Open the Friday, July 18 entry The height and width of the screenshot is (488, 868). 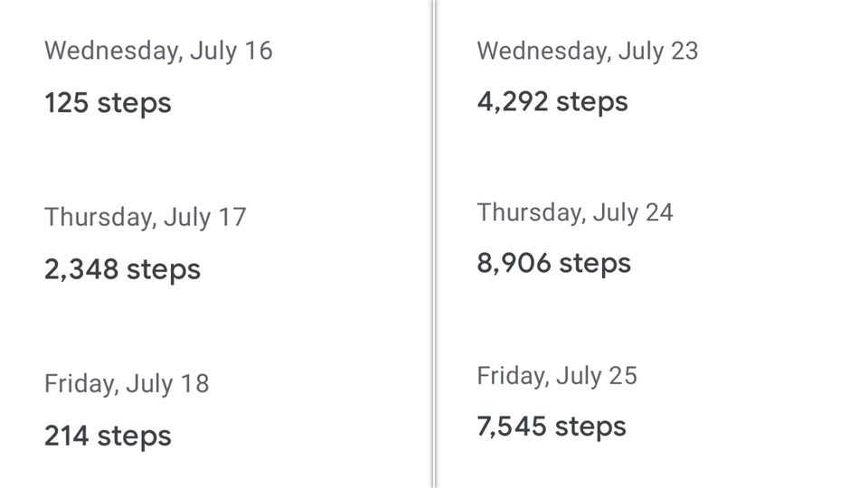coord(127,384)
